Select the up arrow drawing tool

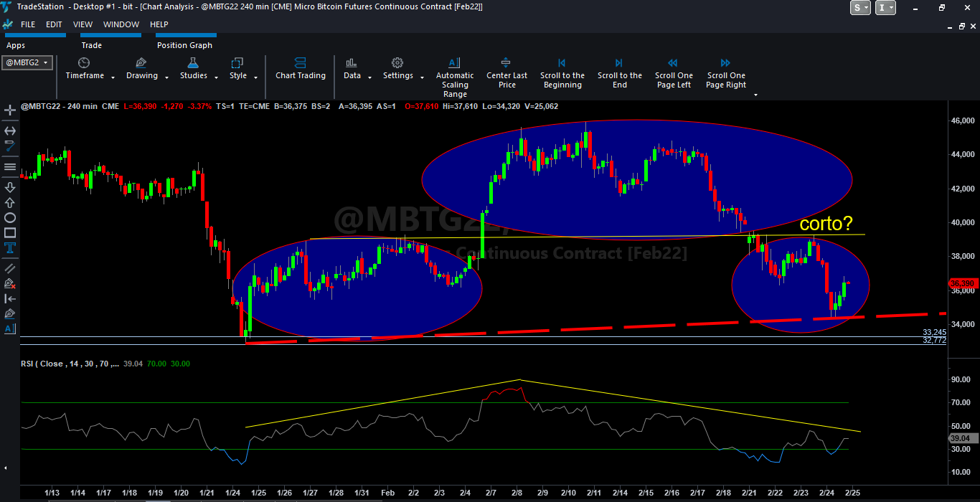click(x=10, y=202)
